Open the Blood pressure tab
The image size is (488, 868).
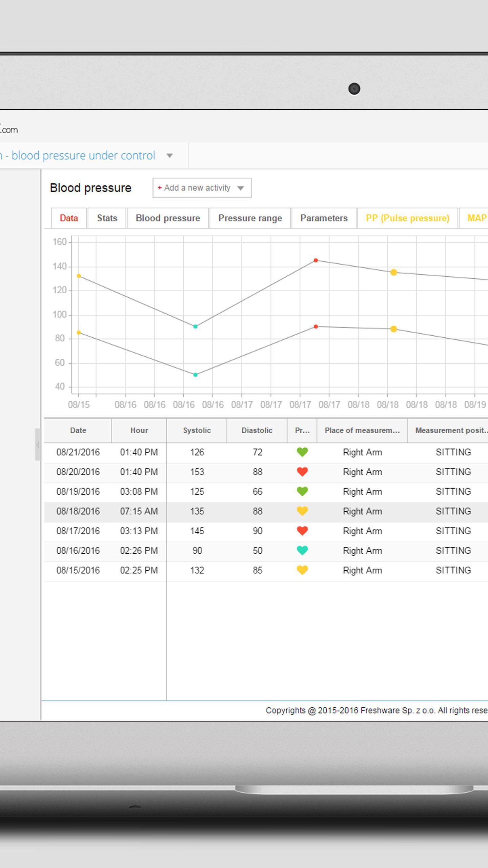(x=168, y=218)
